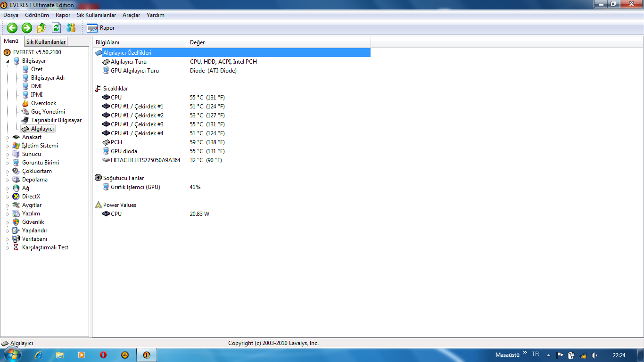
Task: Open Internet Explorer from taskbar
Action: click(x=39, y=355)
